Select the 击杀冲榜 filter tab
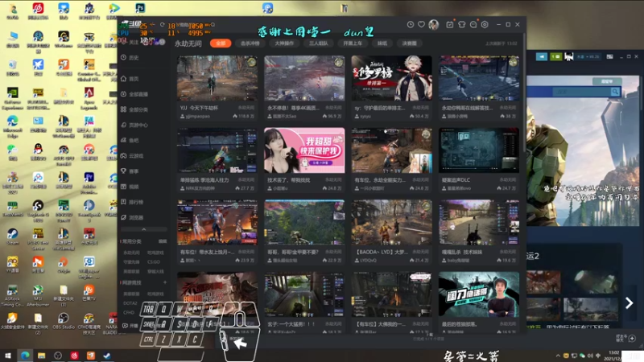This screenshot has height=362, width=644. [x=250, y=43]
